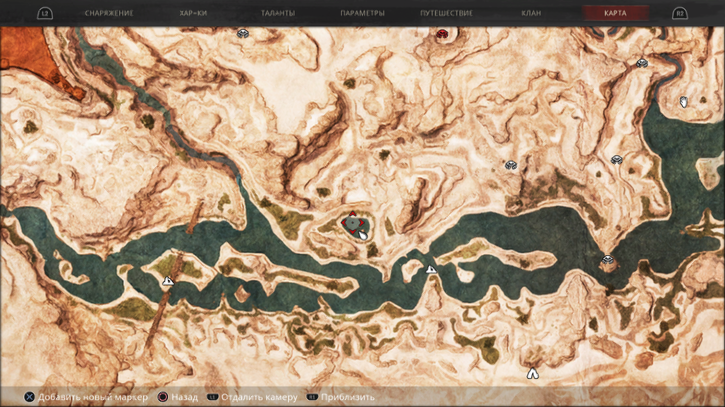Select the camp marker on the river peninsula tip
Image resolution: width=725 pixels, height=407 pixels.
pos(608,260)
